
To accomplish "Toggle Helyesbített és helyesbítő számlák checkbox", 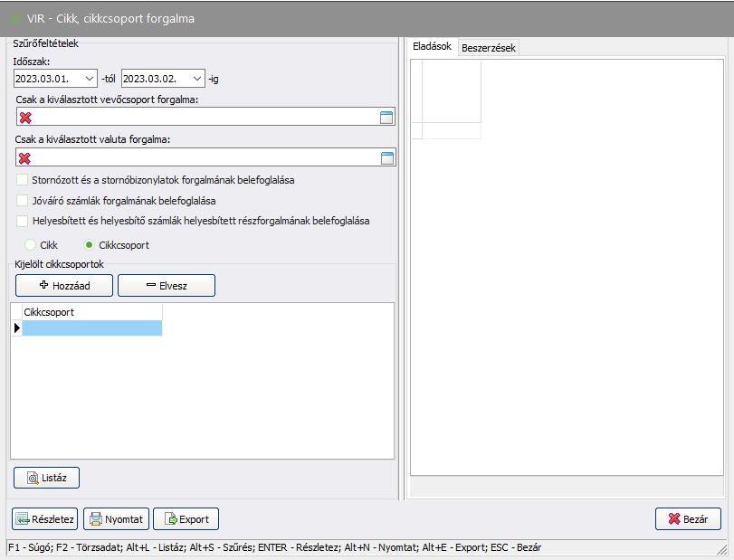I will (23, 220).
